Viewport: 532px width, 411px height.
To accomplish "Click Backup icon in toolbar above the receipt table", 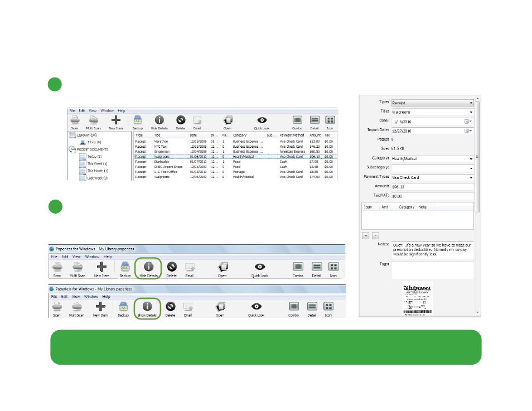I will pyautogui.click(x=138, y=120).
